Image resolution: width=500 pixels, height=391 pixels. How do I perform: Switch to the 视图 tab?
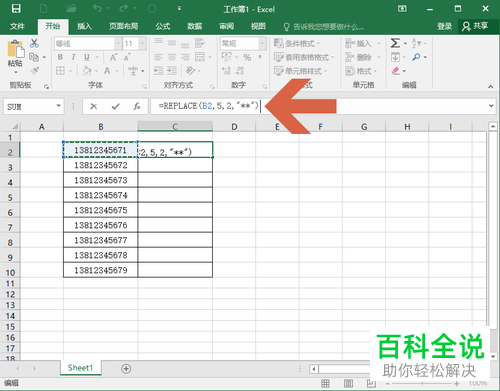258,26
